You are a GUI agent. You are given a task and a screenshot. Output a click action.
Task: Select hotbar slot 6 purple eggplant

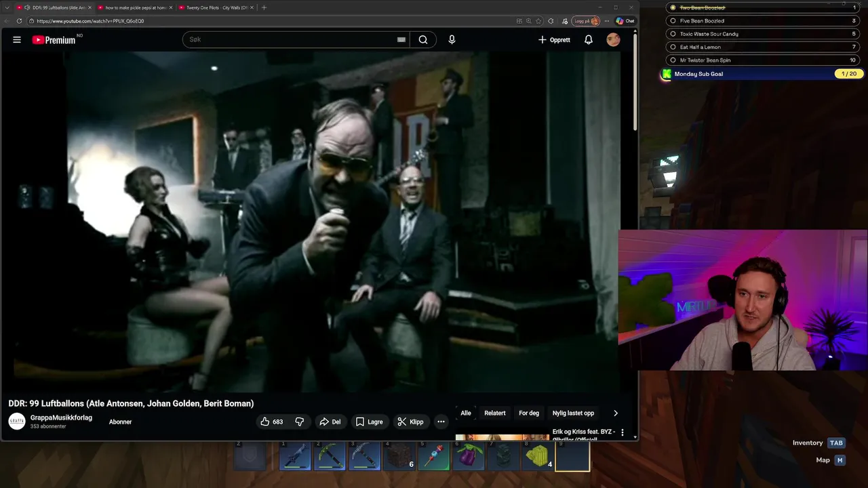(469, 456)
